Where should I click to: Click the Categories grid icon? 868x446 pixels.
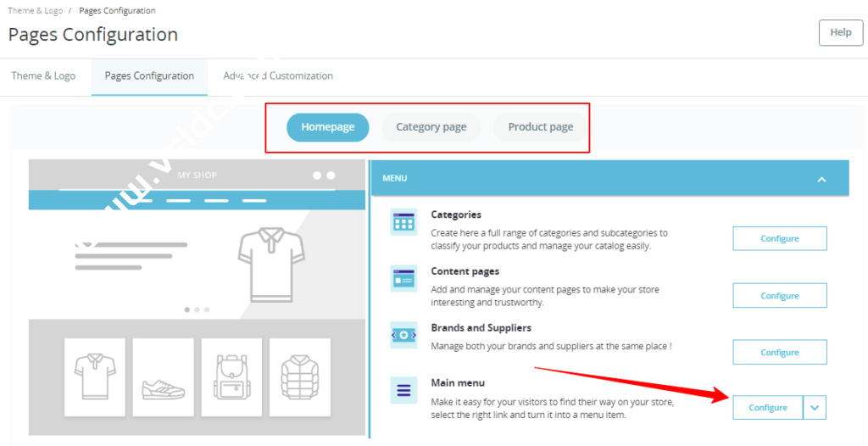click(403, 222)
